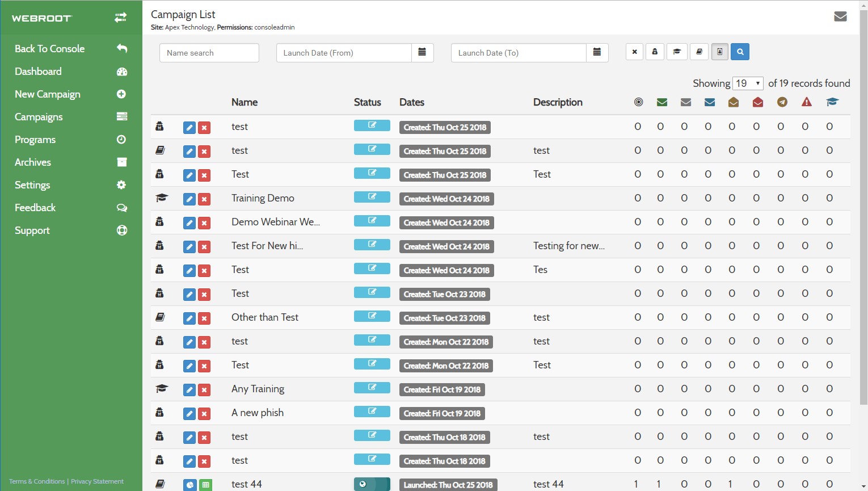The width and height of the screenshot is (868, 491).
Task: Click the Name search field
Action: tap(209, 53)
